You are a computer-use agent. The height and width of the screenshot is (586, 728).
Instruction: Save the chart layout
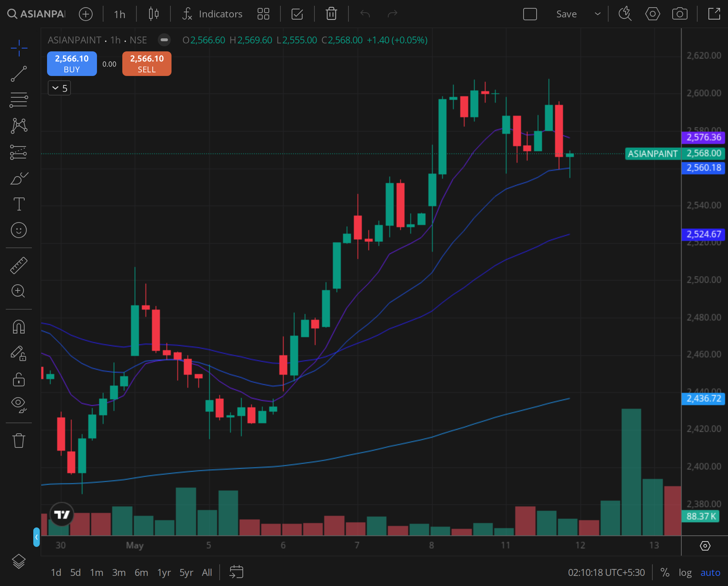pos(566,14)
